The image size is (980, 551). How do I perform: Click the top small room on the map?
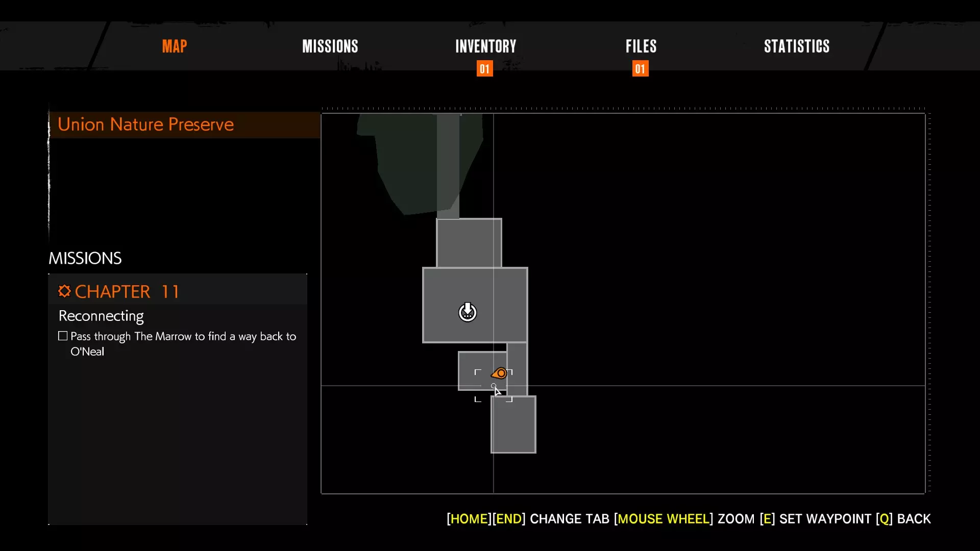(469, 243)
